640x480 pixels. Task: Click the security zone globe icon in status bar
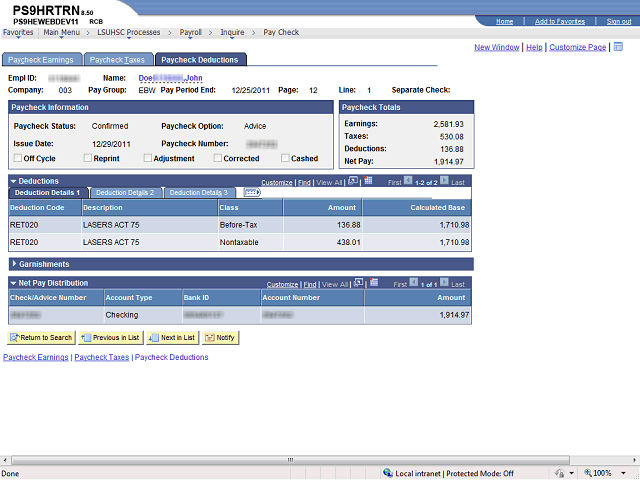[x=388, y=473]
